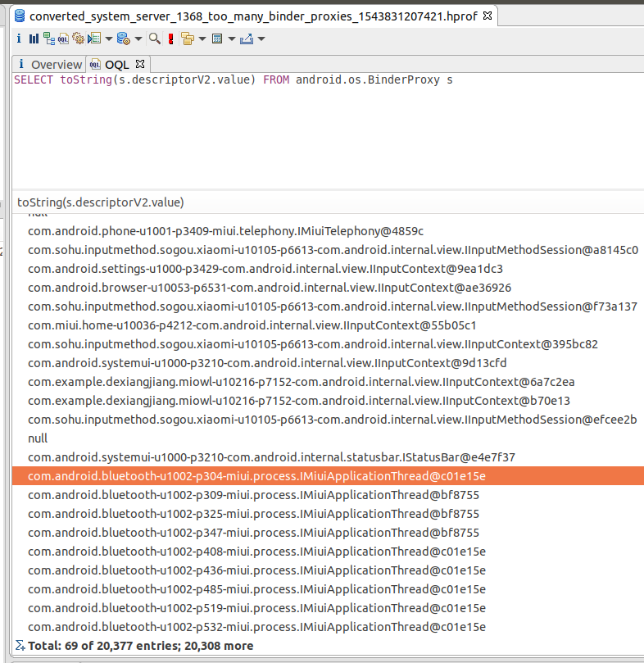This screenshot has width=644, height=663.
Task: Click the Calculate retained size icon
Action: click(x=217, y=39)
